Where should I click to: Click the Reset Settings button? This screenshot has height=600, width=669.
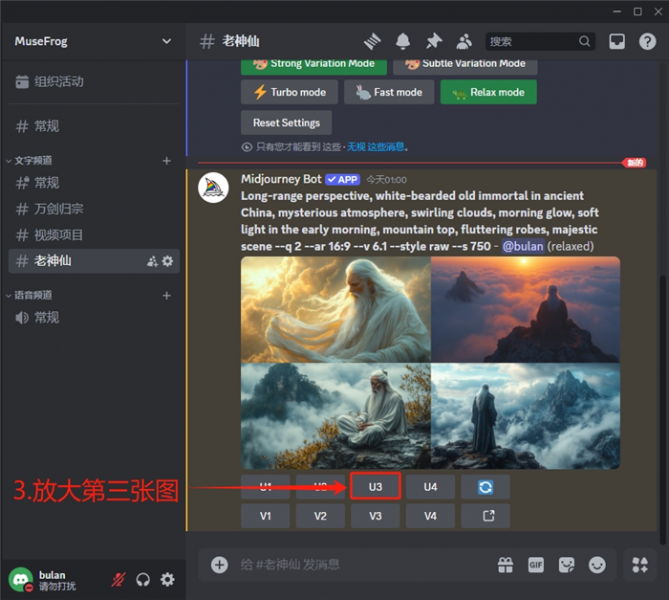286,123
